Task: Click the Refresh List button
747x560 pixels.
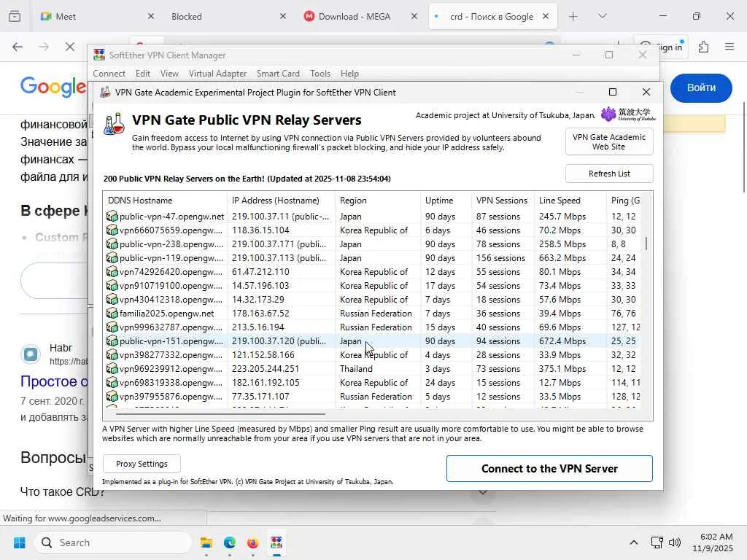Action: [x=609, y=174]
